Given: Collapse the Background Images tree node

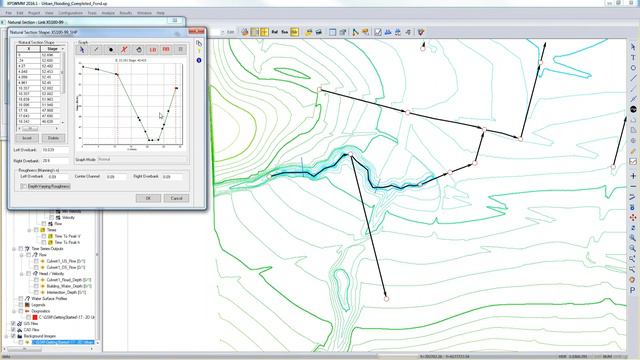Looking at the screenshot, I should pyautogui.click(x=6, y=336).
